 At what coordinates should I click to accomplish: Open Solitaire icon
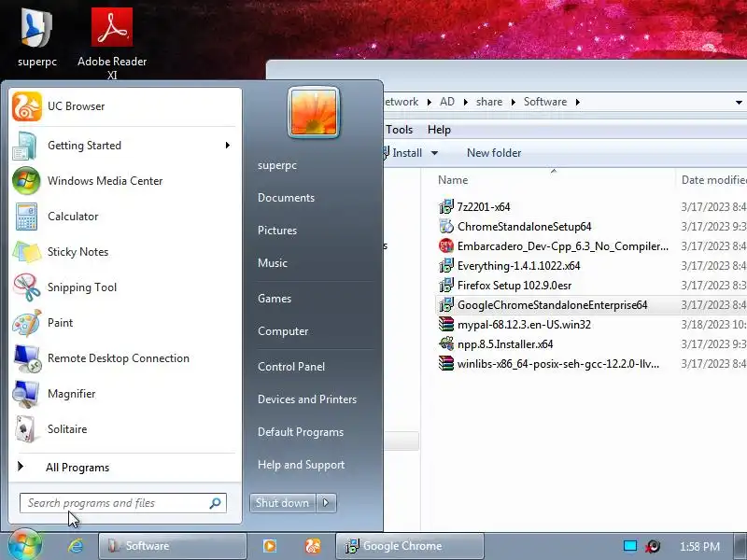tap(25, 429)
